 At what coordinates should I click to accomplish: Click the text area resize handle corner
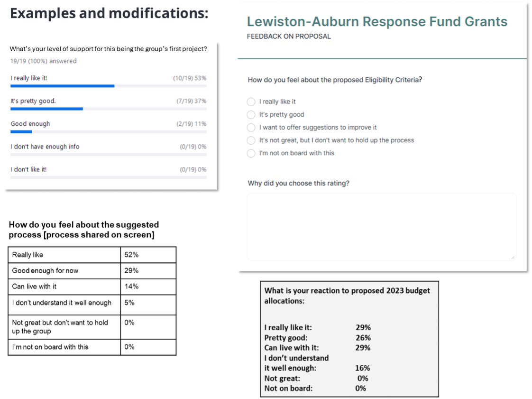(x=513, y=257)
